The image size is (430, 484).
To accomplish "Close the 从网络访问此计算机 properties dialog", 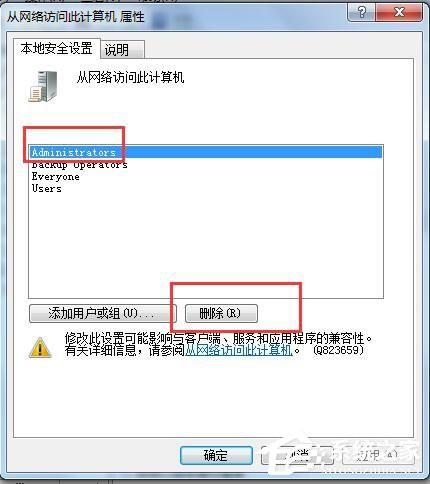I will 399,13.
